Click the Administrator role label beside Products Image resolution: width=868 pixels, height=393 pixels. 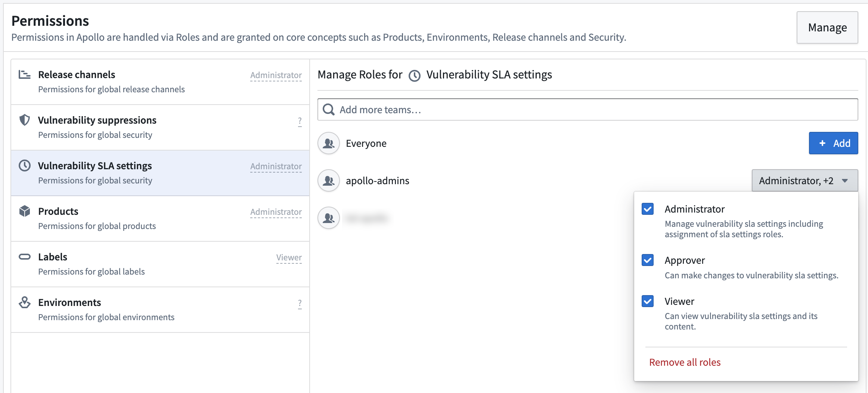[x=276, y=212]
